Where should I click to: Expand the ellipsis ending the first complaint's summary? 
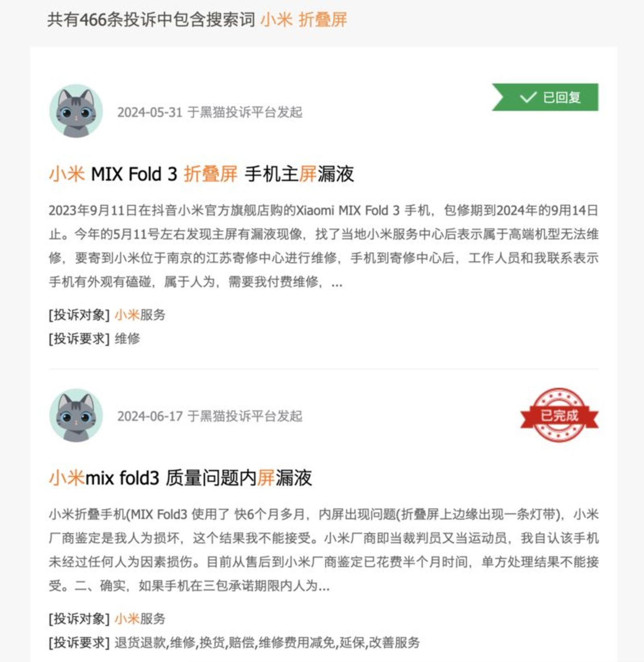[337, 283]
